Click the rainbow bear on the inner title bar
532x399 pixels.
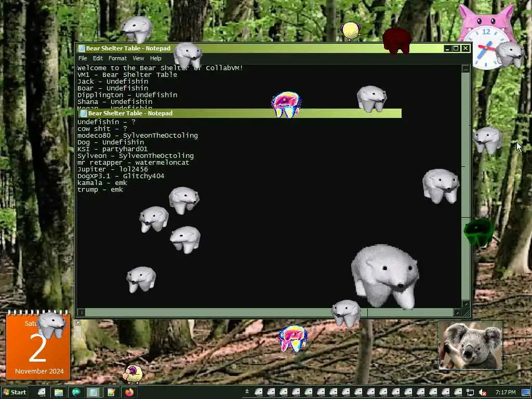[x=287, y=104]
